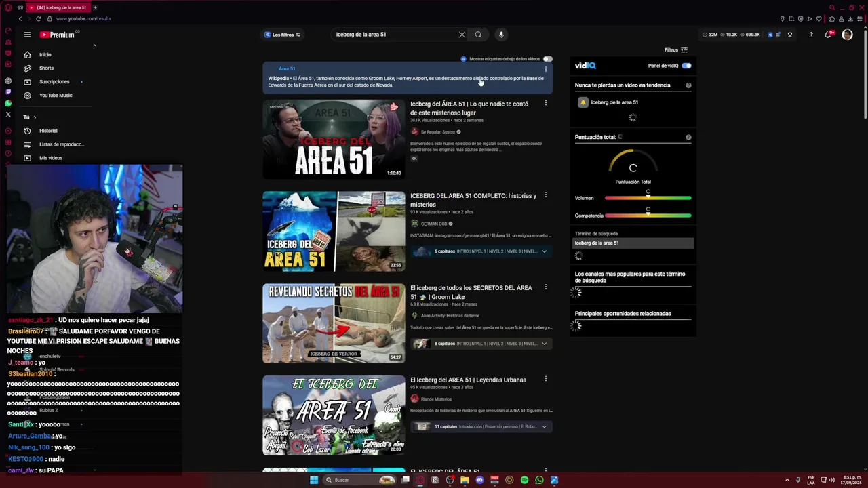The height and width of the screenshot is (488, 868).
Task: Open Los filtros dropdown by vidIQ
Action: (282, 35)
